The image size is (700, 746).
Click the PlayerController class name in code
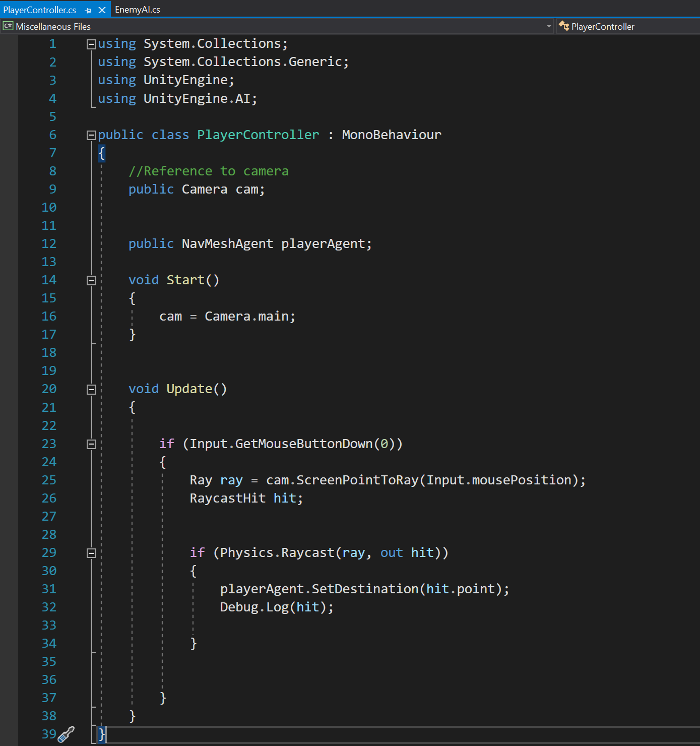tap(258, 135)
